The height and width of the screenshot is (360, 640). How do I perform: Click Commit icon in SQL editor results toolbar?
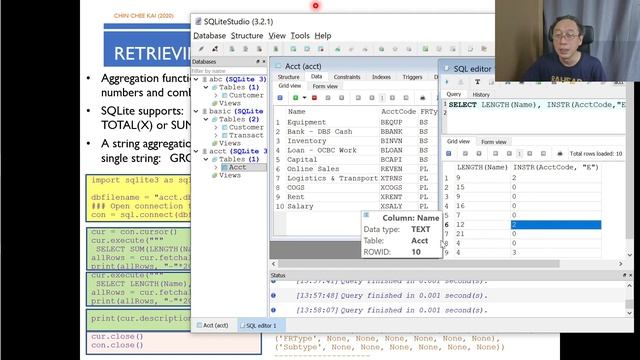[465, 153]
